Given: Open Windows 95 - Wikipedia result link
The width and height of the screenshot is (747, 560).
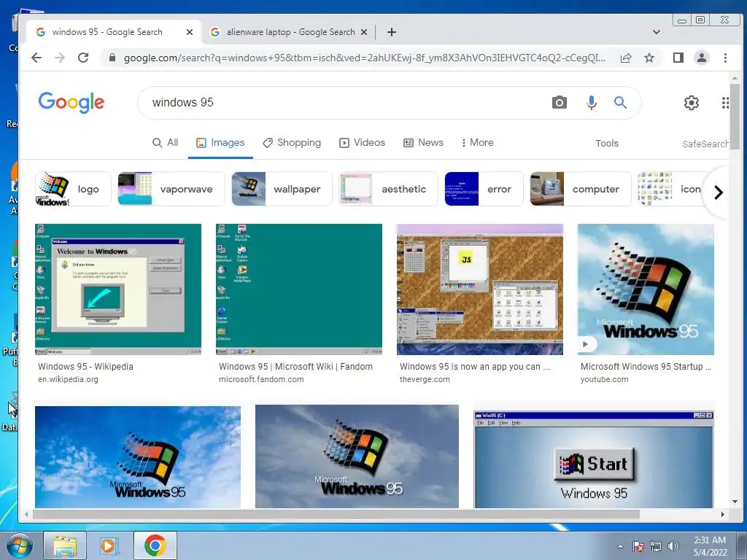Looking at the screenshot, I should coord(86,367).
